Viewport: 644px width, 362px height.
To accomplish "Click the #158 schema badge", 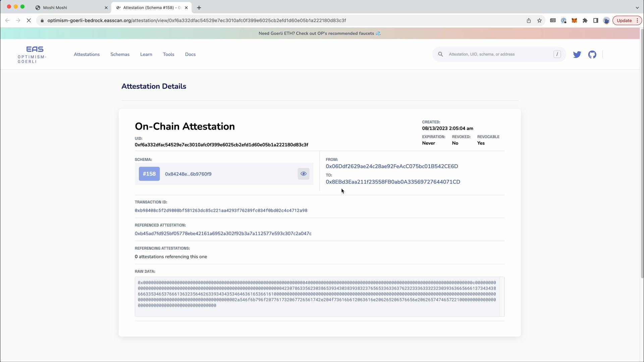I will point(149,174).
